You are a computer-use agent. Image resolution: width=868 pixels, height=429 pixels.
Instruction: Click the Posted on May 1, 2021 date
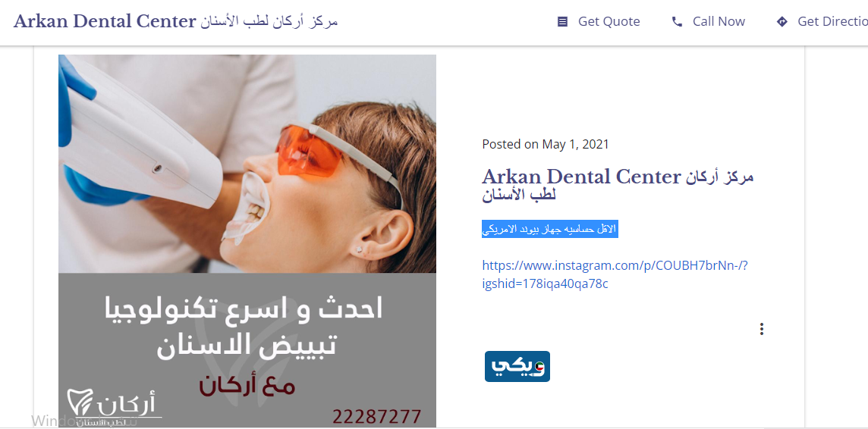click(546, 144)
